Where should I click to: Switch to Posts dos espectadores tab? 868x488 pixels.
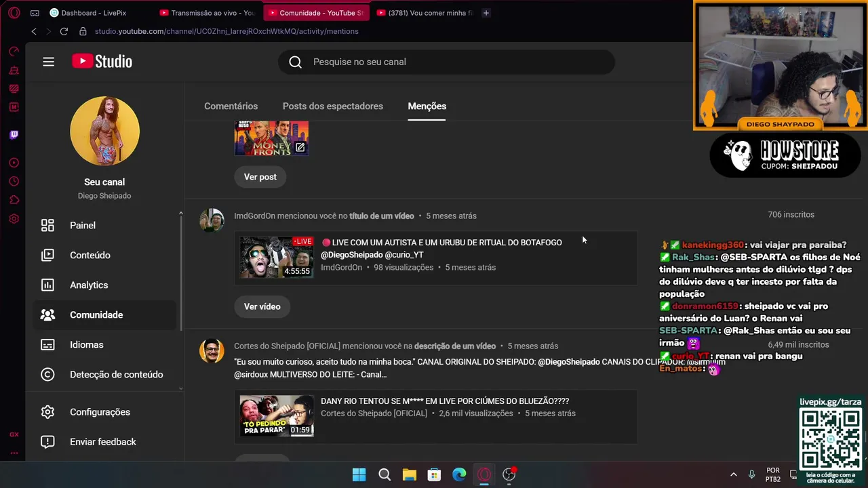click(333, 106)
